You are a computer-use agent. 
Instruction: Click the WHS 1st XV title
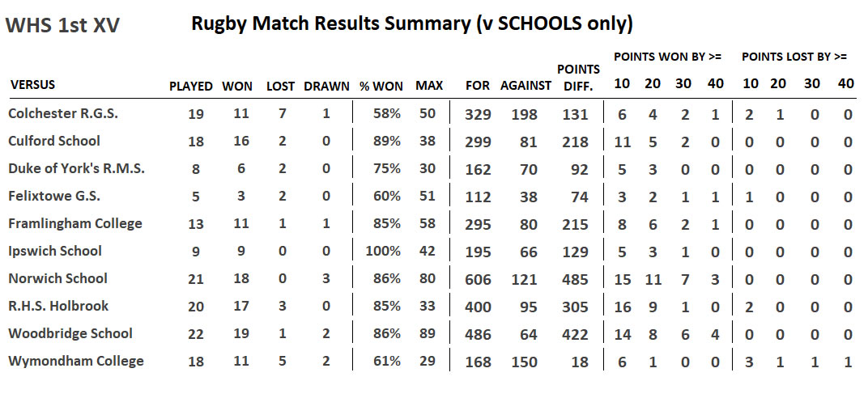click(62, 26)
